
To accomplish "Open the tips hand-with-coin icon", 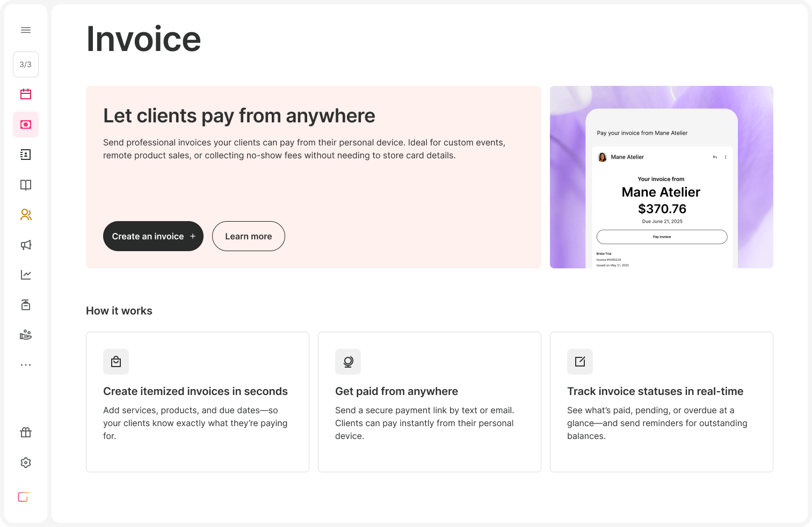I will (26, 334).
